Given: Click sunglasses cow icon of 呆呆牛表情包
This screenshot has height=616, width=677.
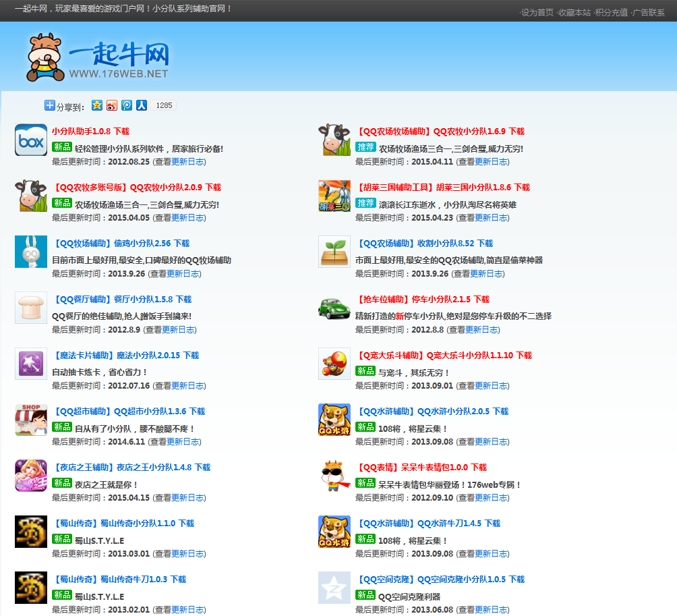Looking at the screenshot, I should 334,476.
